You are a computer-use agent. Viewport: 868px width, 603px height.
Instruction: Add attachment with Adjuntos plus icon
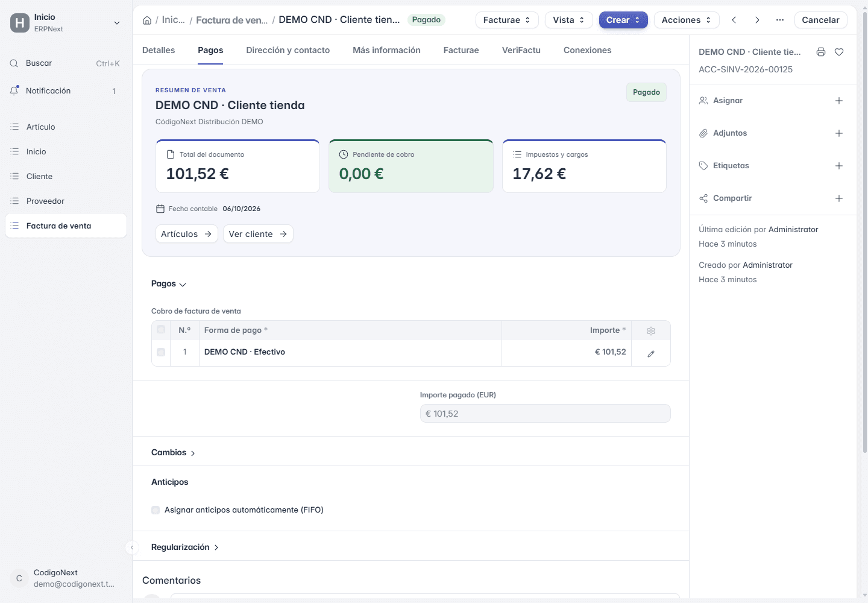[839, 133]
